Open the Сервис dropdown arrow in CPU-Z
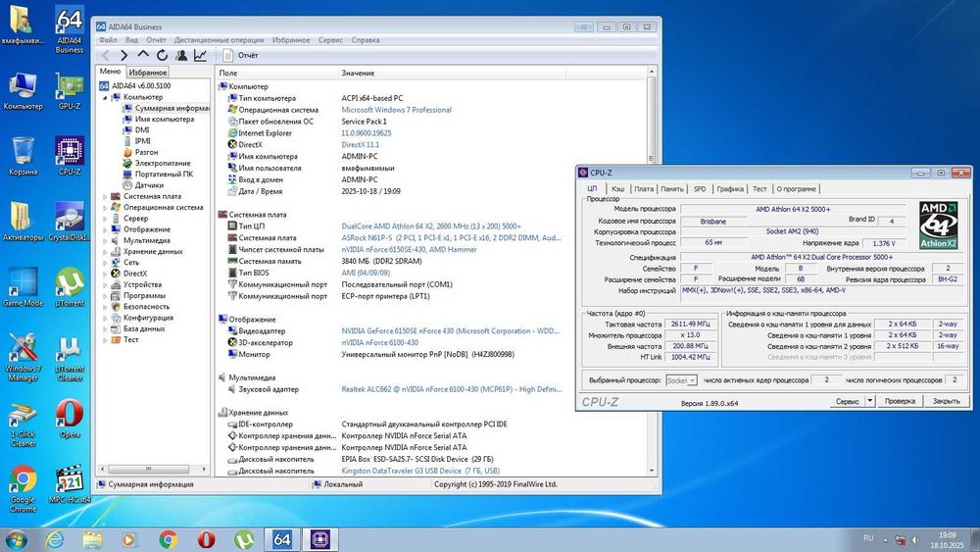 pos(869,401)
